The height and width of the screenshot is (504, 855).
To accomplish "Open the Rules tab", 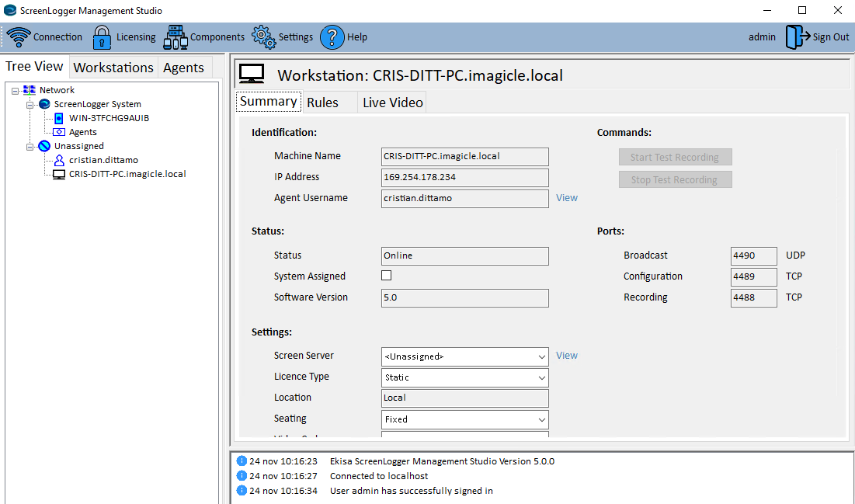I will (x=322, y=103).
